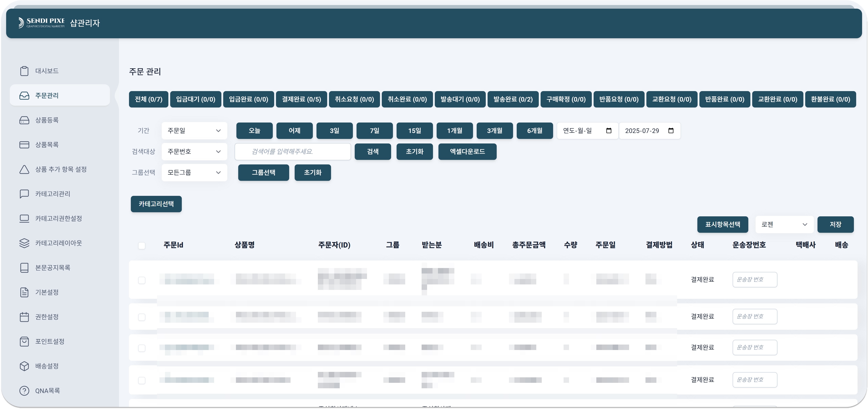This screenshot has width=868, height=409.
Task: Click the inbox icon beside 주문관리
Action: [x=24, y=95]
